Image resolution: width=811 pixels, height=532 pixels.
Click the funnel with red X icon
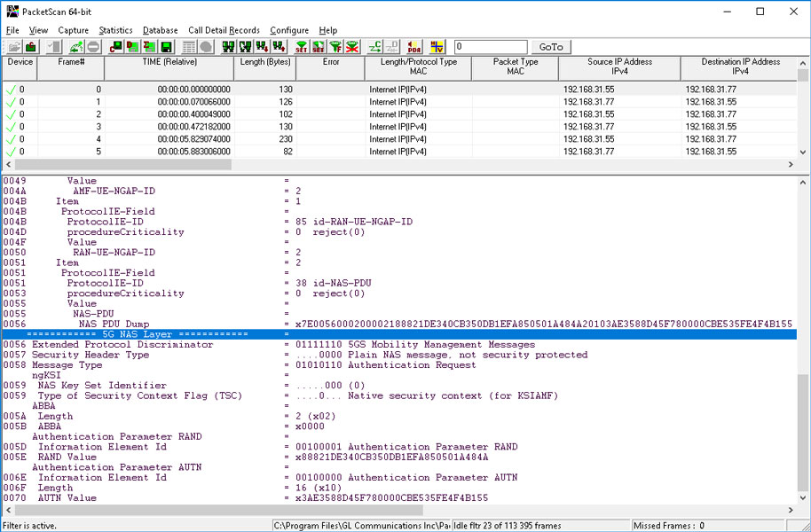coord(352,47)
